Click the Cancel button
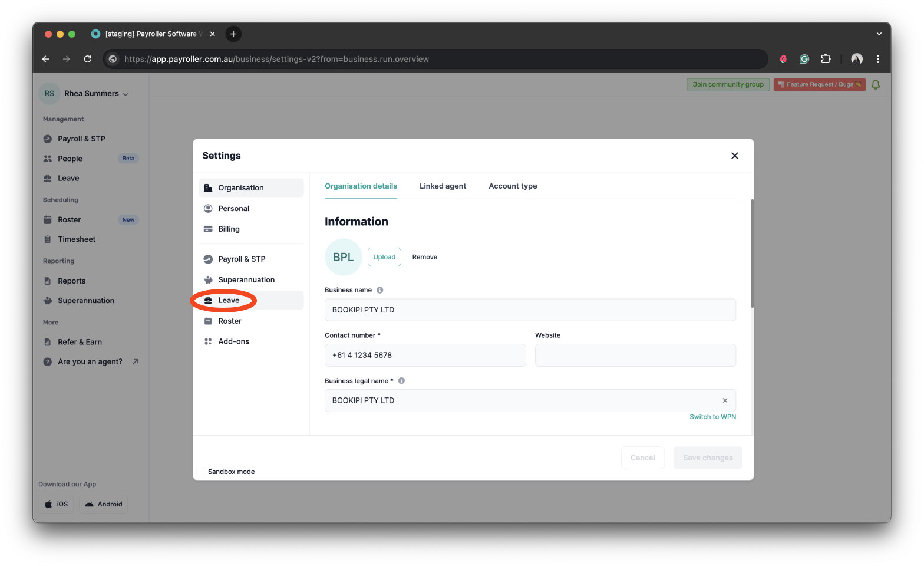This screenshot has height=566, width=924. pyautogui.click(x=642, y=458)
